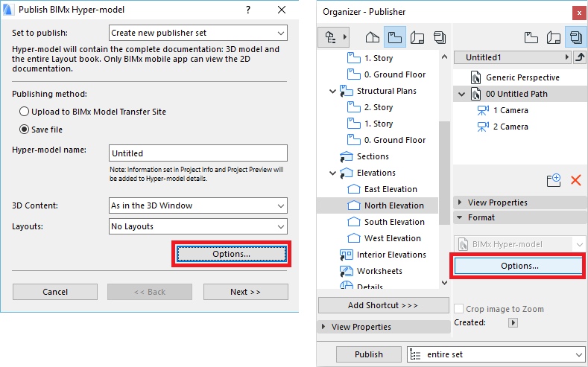This screenshot has width=588, height=367.
Task: Click the 2 Camera icon
Action: 483,127
